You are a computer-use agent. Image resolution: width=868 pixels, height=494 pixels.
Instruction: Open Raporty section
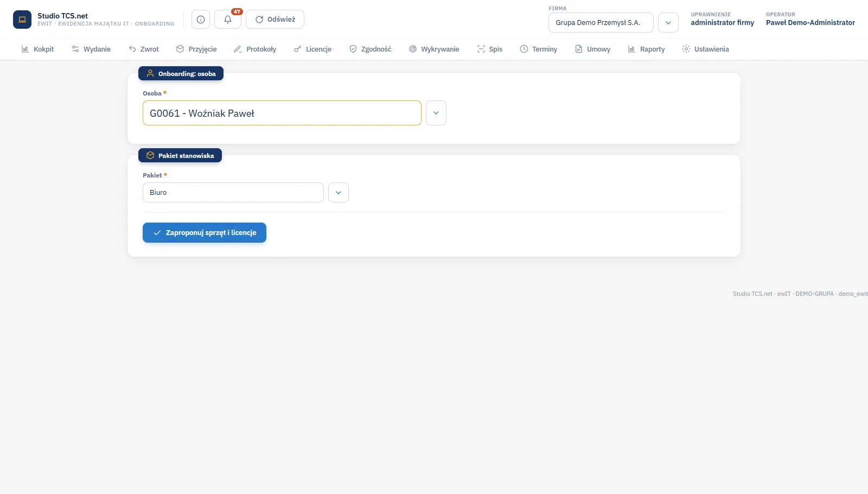click(646, 49)
